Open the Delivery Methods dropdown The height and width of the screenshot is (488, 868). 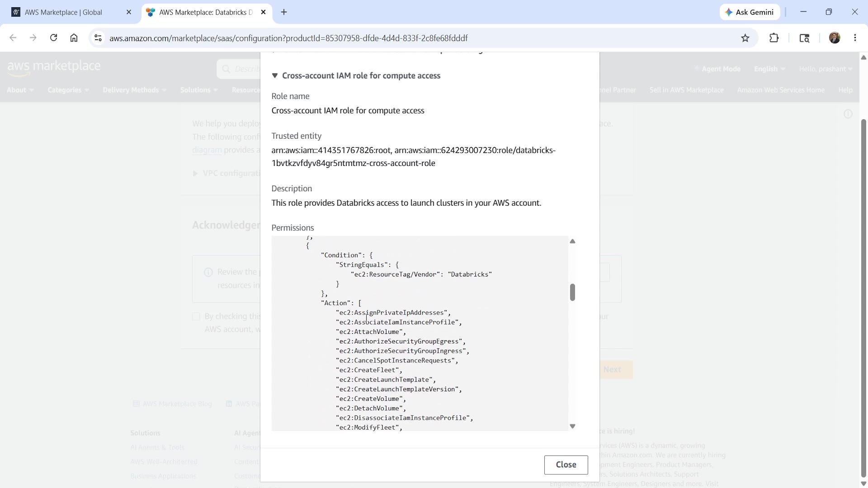click(135, 90)
